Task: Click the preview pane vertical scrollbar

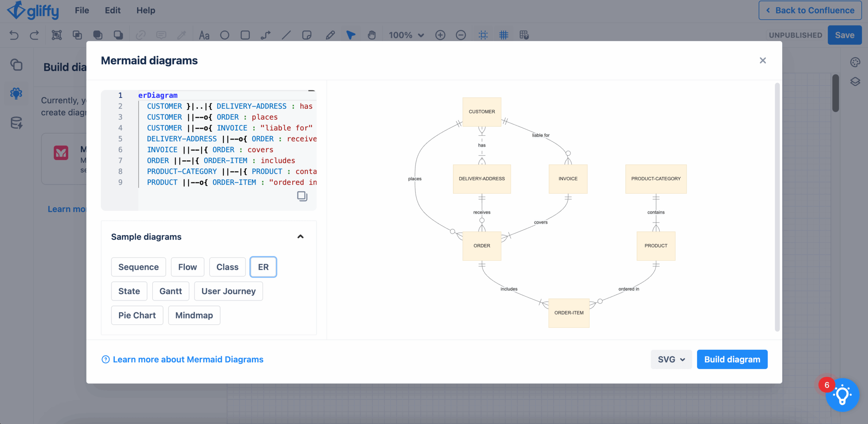Action: (777, 207)
